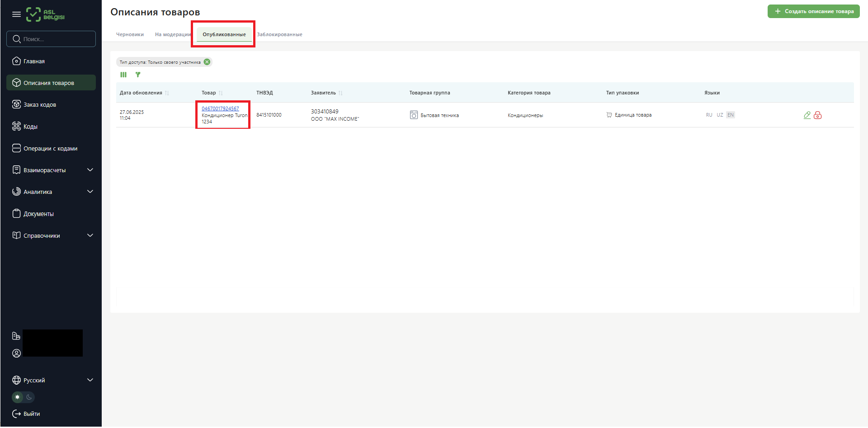Click the hamburger menu icon

tap(16, 14)
